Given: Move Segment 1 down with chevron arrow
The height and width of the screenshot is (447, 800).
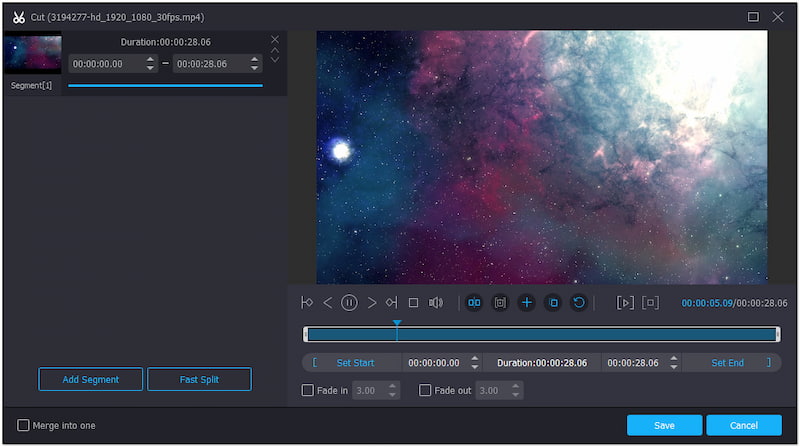Looking at the screenshot, I should pyautogui.click(x=275, y=60).
